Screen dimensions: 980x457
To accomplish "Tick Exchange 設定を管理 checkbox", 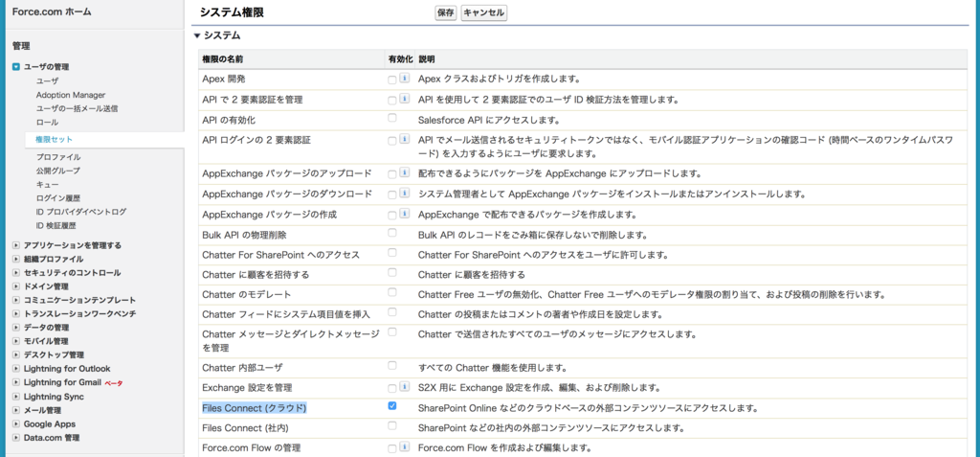I will [x=391, y=389].
